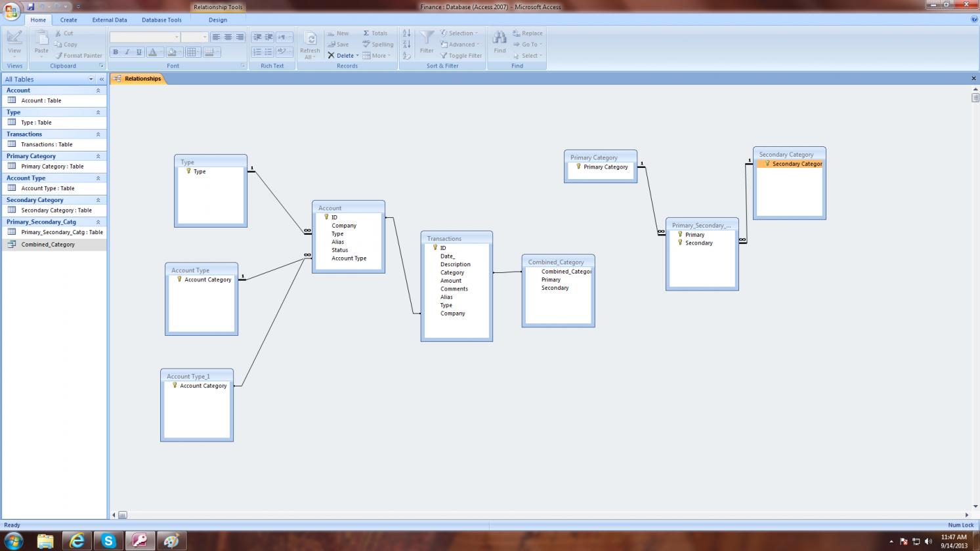Image resolution: width=980 pixels, height=551 pixels.
Task: Toggle Italic formatting
Action: coord(127,52)
